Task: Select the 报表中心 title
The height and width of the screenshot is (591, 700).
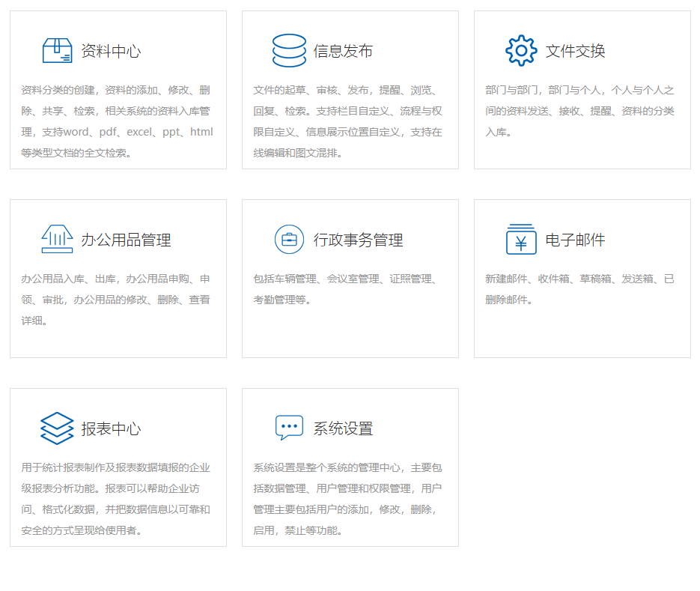Action: (x=111, y=429)
